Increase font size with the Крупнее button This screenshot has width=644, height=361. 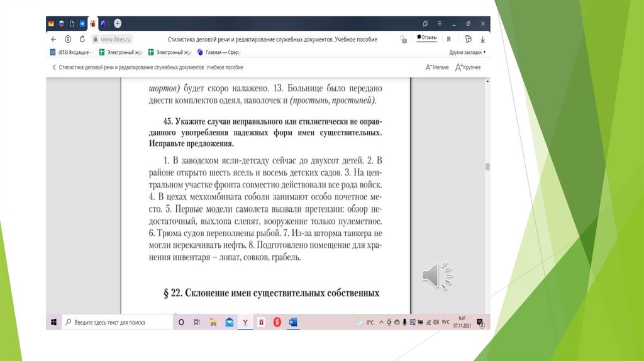pos(468,67)
